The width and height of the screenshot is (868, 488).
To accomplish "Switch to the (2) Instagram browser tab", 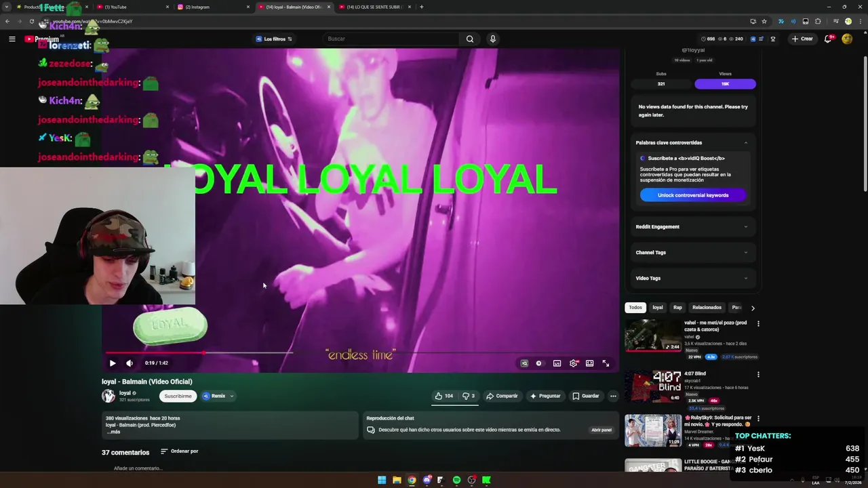I will click(x=212, y=7).
